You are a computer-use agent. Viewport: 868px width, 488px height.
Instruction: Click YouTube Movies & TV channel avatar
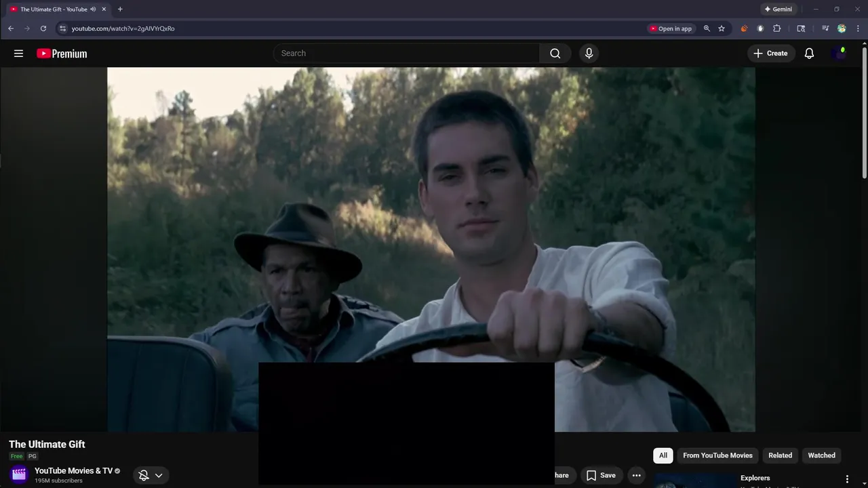point(19,475)
